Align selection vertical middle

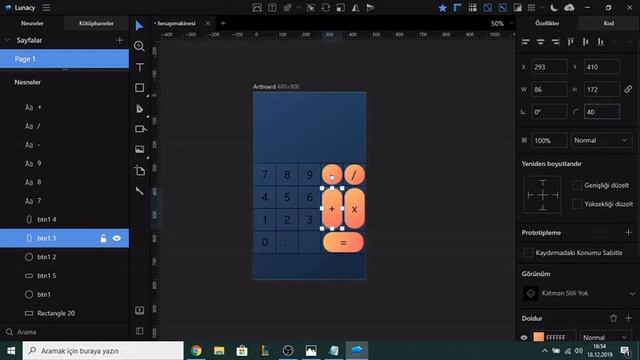(x=585, y=42)
